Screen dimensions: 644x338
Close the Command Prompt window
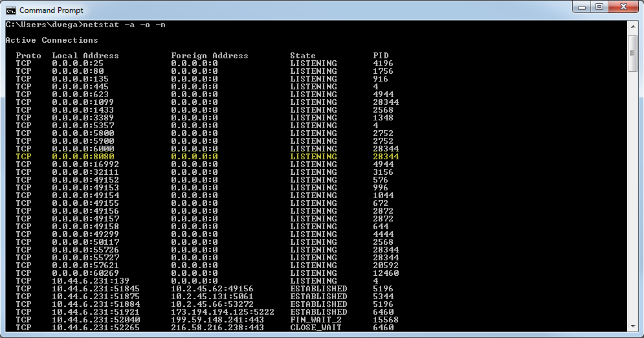coord(623,7)
